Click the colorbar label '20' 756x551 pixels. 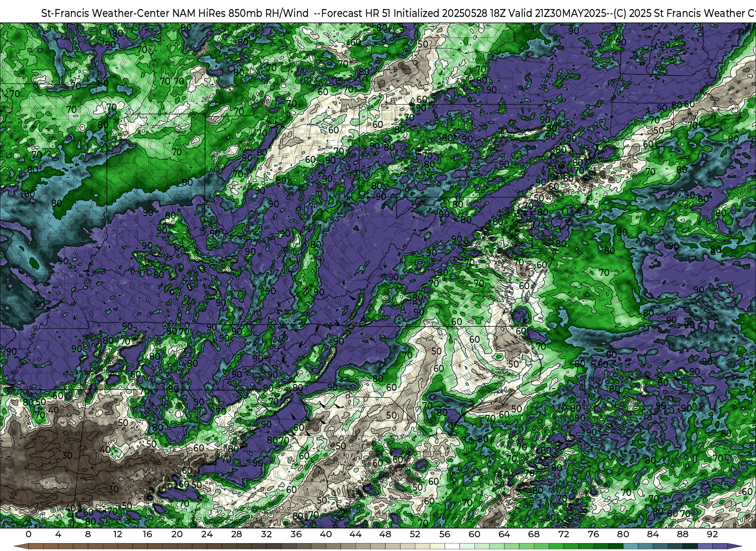point(177,534)
